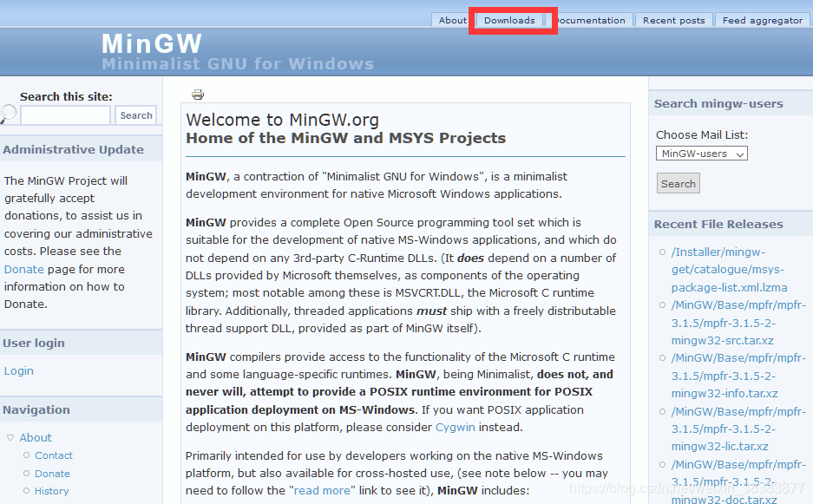Click the Search mingw-users heading
Viewport: 813px width, 504px height.
(x=718, y=104)
